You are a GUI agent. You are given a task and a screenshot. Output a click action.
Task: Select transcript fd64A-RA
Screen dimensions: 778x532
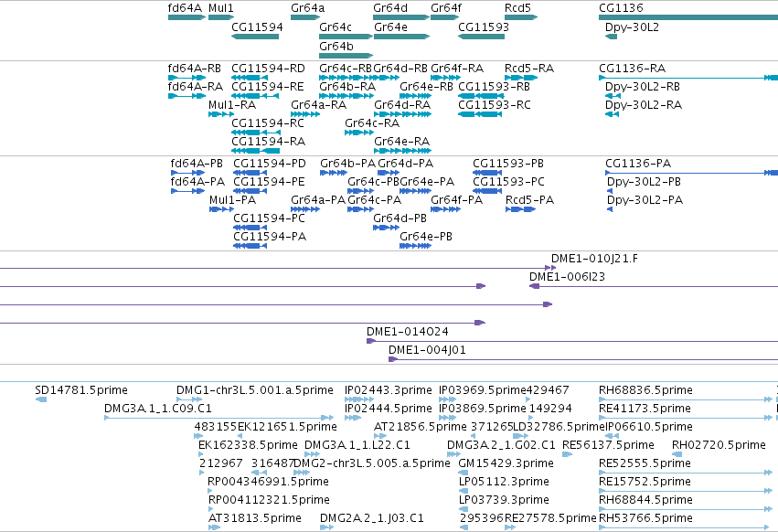(187, 96)
